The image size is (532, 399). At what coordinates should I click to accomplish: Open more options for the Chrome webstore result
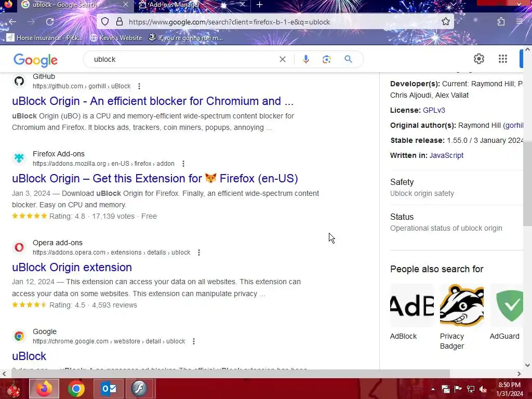(x=194, y=341)
